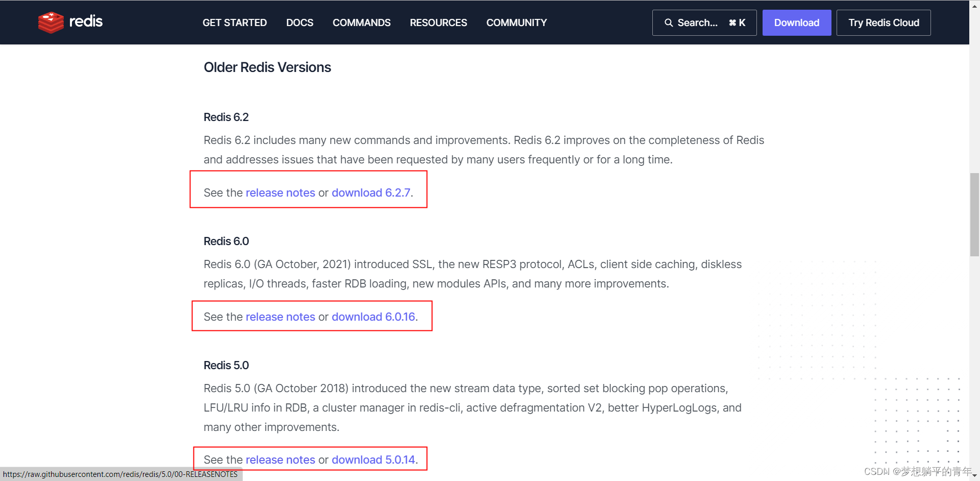Open the RESOURCES menu

coord(438,23)
